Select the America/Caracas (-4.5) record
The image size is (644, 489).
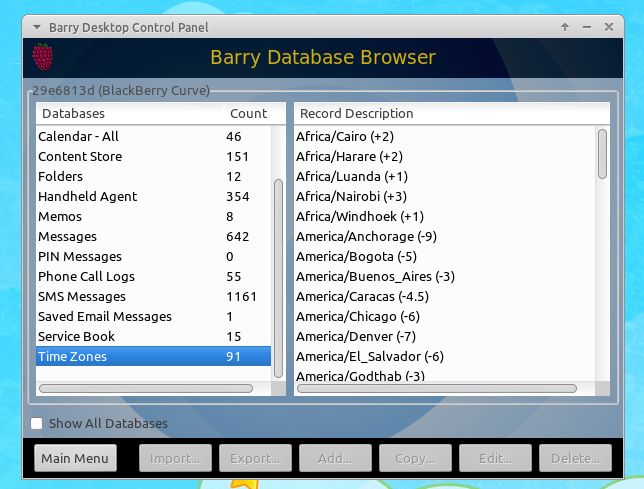[x=445, y=296]
